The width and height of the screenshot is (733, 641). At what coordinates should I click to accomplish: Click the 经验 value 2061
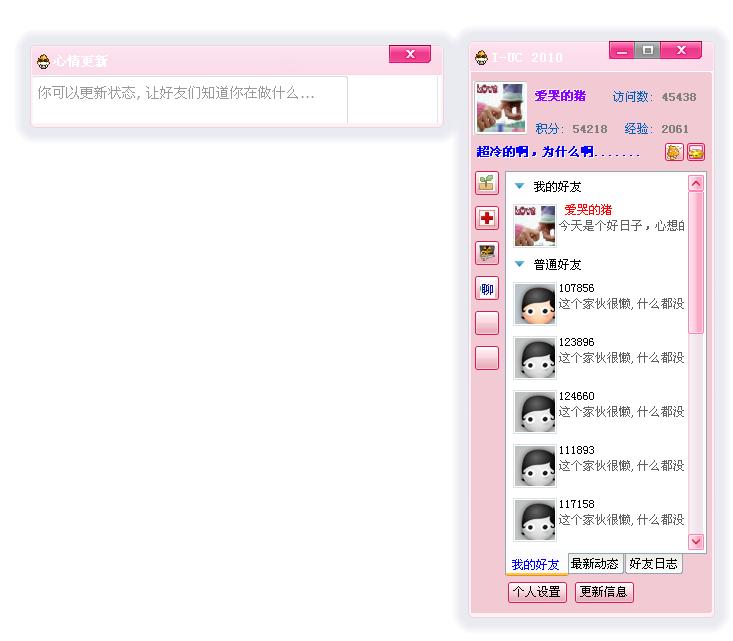pyautogui.click(x=675, y=129)
